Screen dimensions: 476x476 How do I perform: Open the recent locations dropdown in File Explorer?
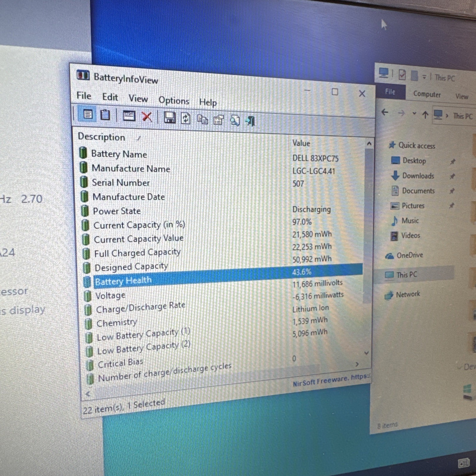(x=414, y=113)
